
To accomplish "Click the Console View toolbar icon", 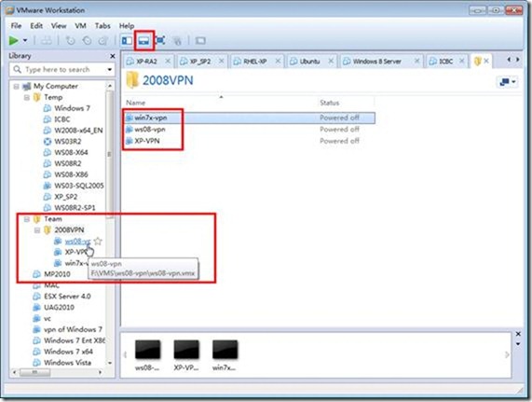I will tap(200, 41).
